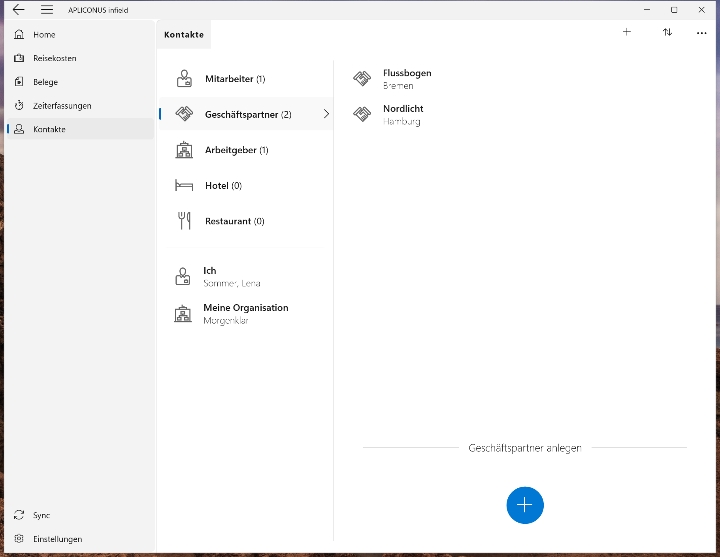Click the Geschäftspartner handshake category icon
Image resolution: width=720 pixels, height=557 pixels.
(184, 114)
